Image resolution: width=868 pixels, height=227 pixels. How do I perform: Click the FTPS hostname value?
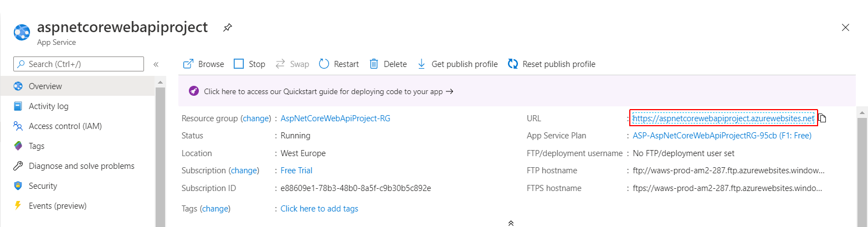tap(728, 188)
